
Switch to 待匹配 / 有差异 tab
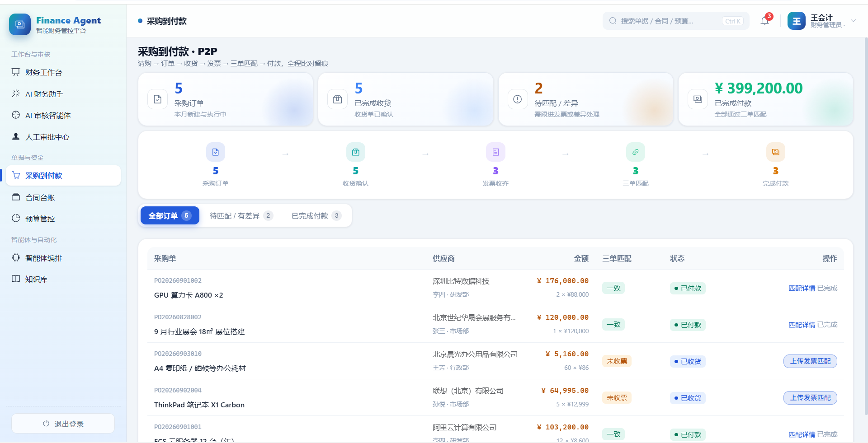(x=241, y=216)
